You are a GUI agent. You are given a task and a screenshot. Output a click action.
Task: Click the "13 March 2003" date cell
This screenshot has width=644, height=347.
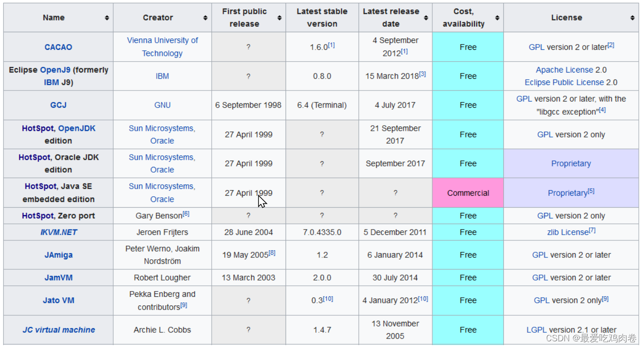[249, 278]
